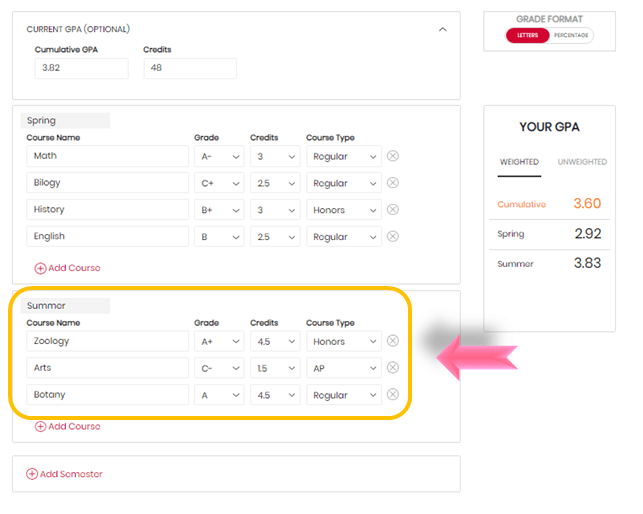
Task: Open the Zoology credits dropdown
Action: click(x=275, y=341)
